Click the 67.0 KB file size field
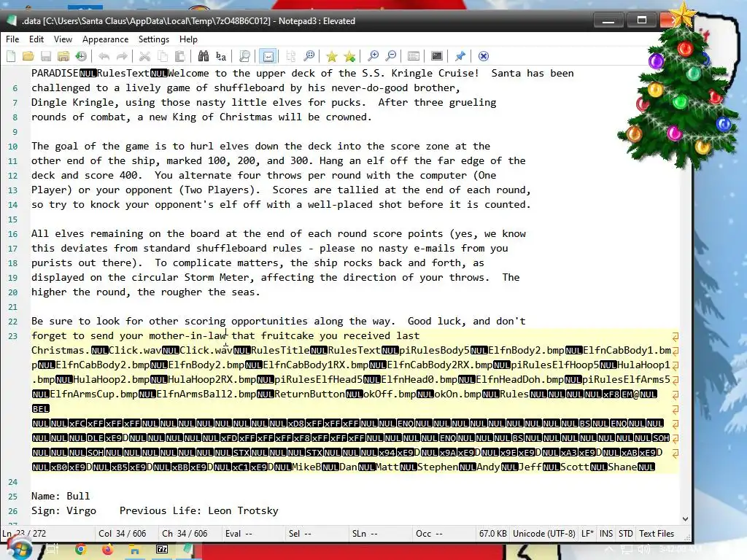 [493, 533]
